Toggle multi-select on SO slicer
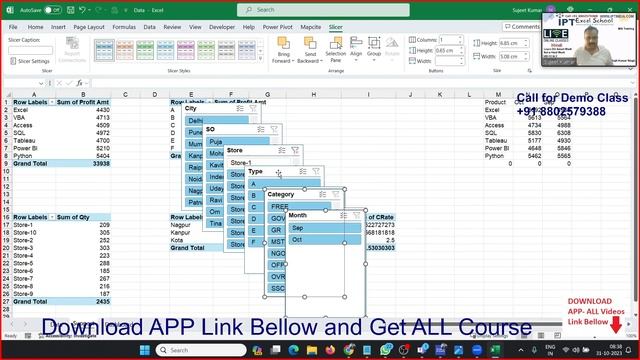Viewport: 640px width, 360px height. click(x=261, y=129)
